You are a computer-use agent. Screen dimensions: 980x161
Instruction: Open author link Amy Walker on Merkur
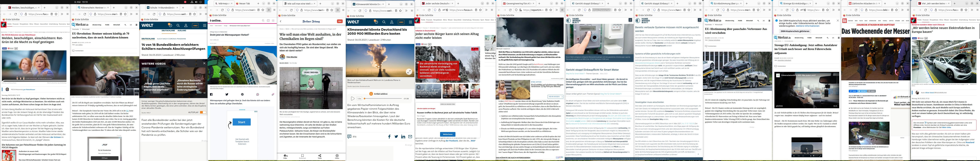(79, 45)
